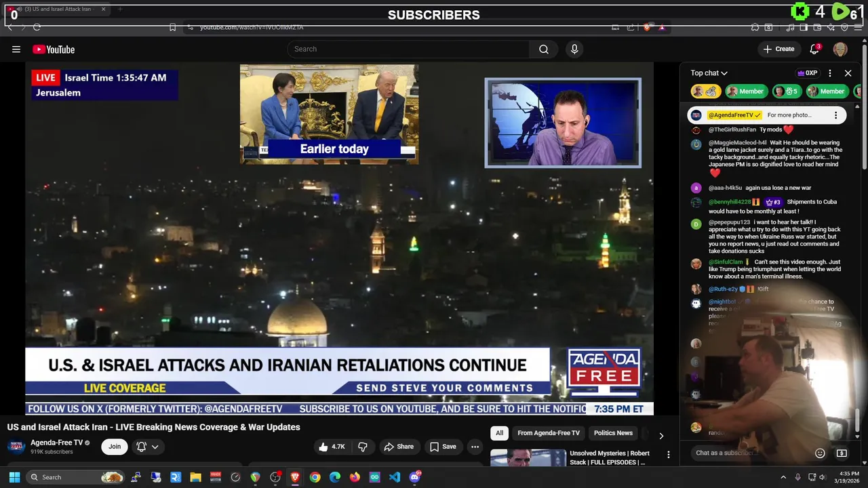Viewport: 868px width, 488px height.
Task: Show more filter chips with right arrow
Action: [661, 436]
